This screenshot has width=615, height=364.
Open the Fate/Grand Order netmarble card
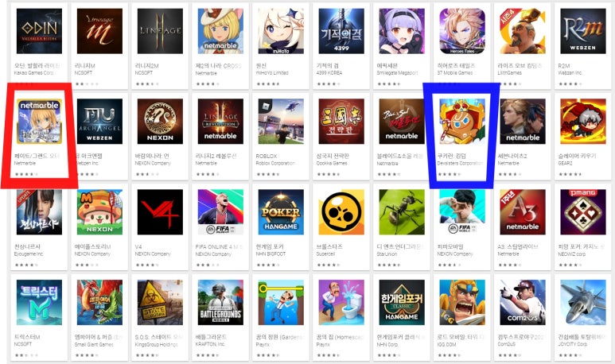[x=39, y=136]
